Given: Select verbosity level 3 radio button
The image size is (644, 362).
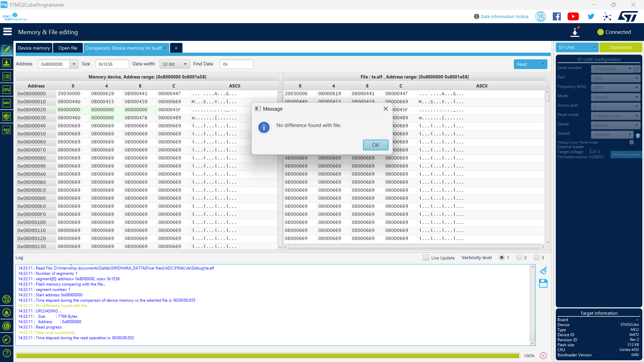Looking at the screenshot, I should [x=537, y=258].
